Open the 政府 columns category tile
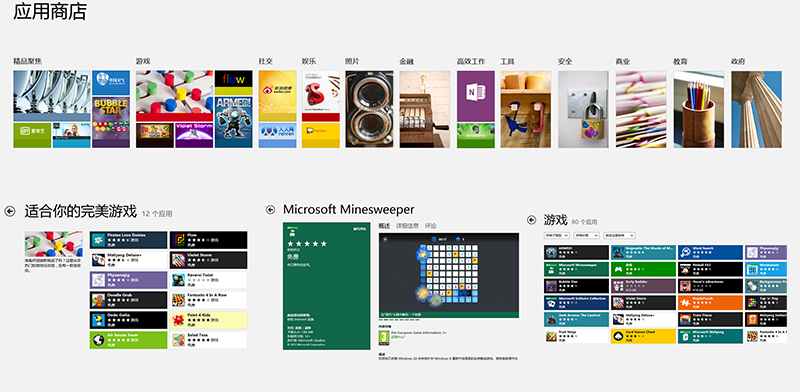This screenshot has height=392, width=800. pyautogui.click(x=756, y=109)
